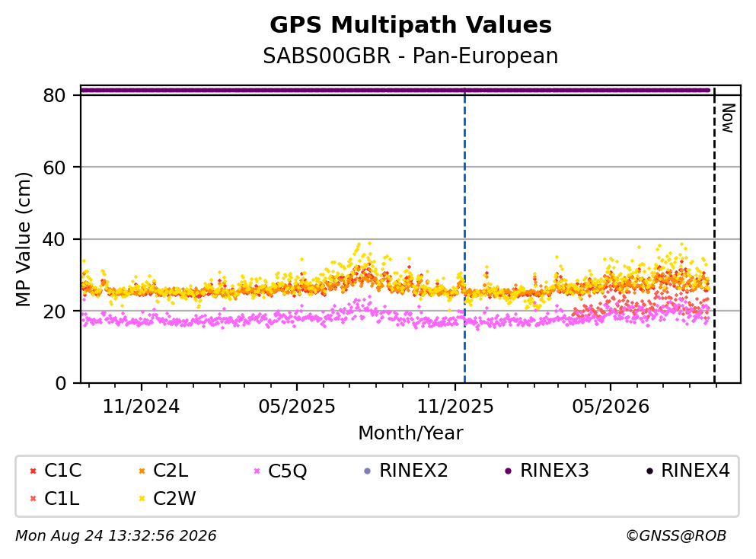Select the C5Q legend label

[287, 471]
